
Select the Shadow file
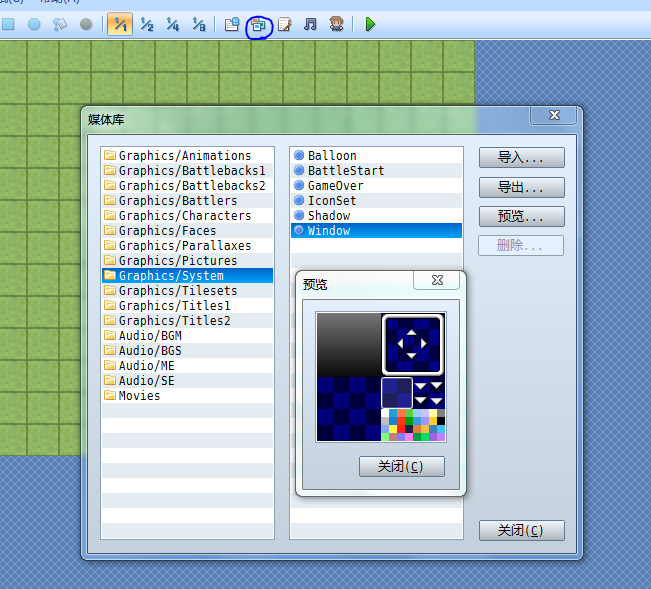coord(376,215)
